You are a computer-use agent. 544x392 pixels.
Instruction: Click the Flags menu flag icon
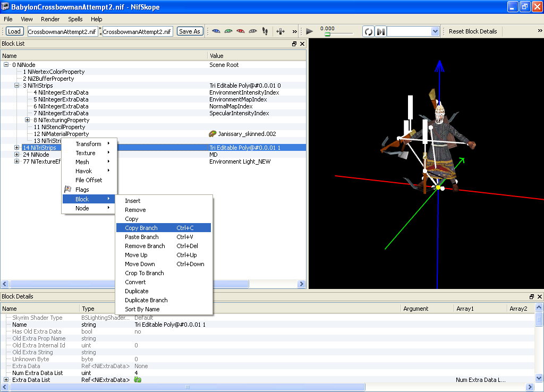(x=68, y=190)
